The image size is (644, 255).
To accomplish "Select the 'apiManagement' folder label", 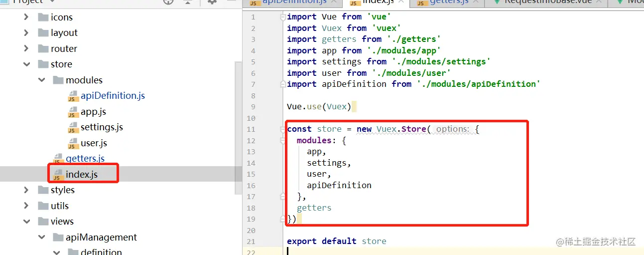I will (x=102, y=238).
